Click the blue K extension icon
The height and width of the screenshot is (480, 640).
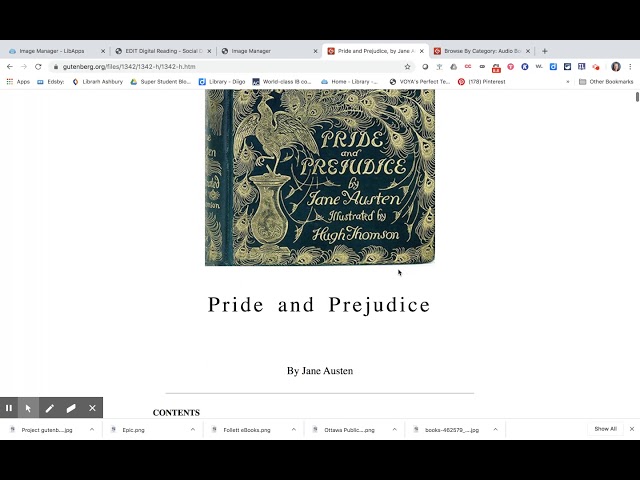point(525,67)
